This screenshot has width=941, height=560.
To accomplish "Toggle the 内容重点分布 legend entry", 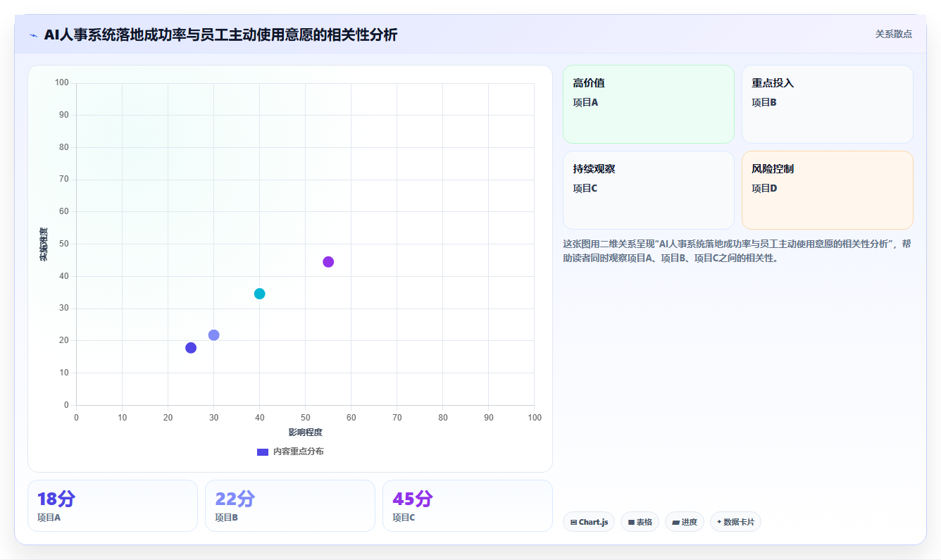I will tap(290, 452).
